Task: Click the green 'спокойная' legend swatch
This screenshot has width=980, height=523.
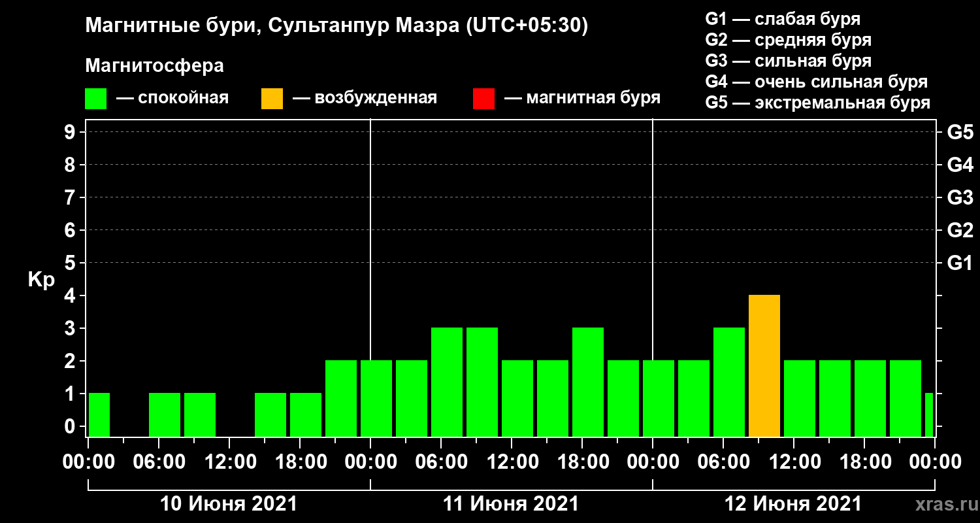Action: 95,99
